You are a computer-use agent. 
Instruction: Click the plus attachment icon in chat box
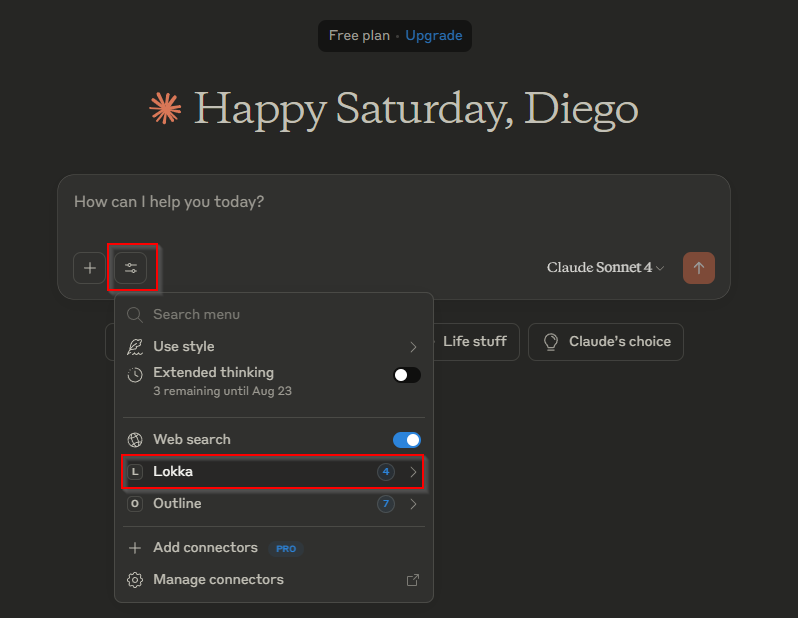coord(89,268)
